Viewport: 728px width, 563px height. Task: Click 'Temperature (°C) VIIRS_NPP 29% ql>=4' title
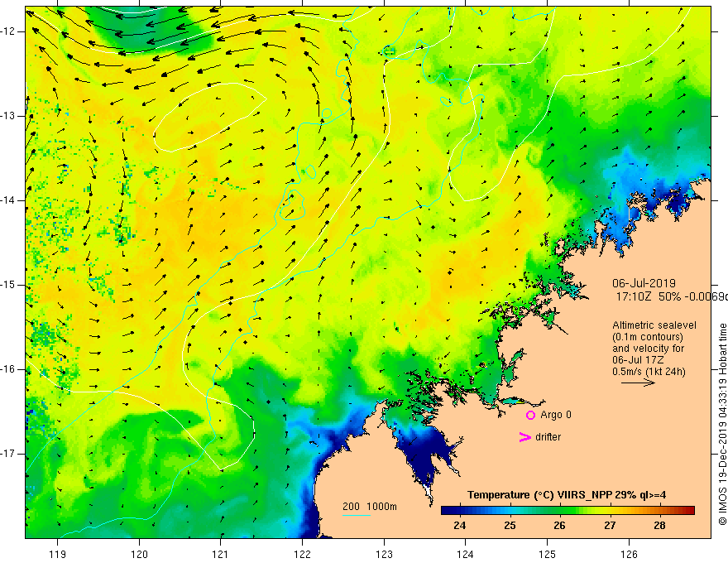[567, 495]
